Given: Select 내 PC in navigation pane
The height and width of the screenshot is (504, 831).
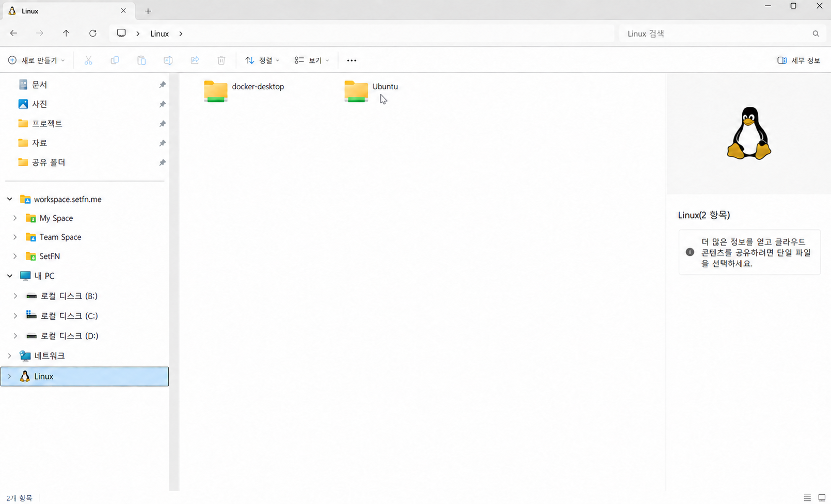Looking at the screenshot, I should point(44,276).
